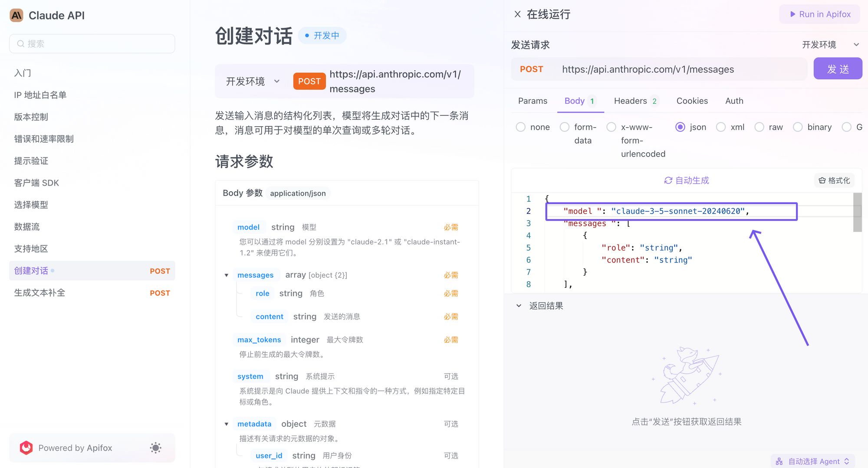
Task: Click the system parameter name tag
Action: pos(250,376)
